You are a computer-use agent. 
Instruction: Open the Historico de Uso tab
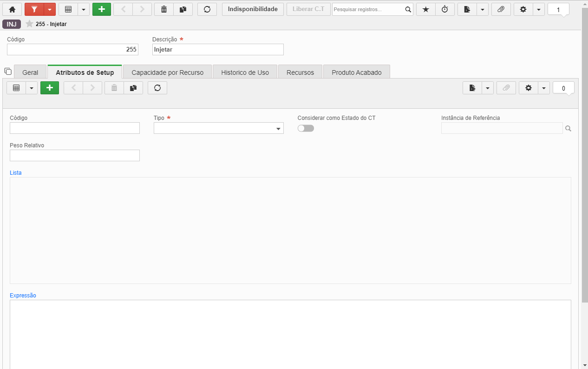245,72
